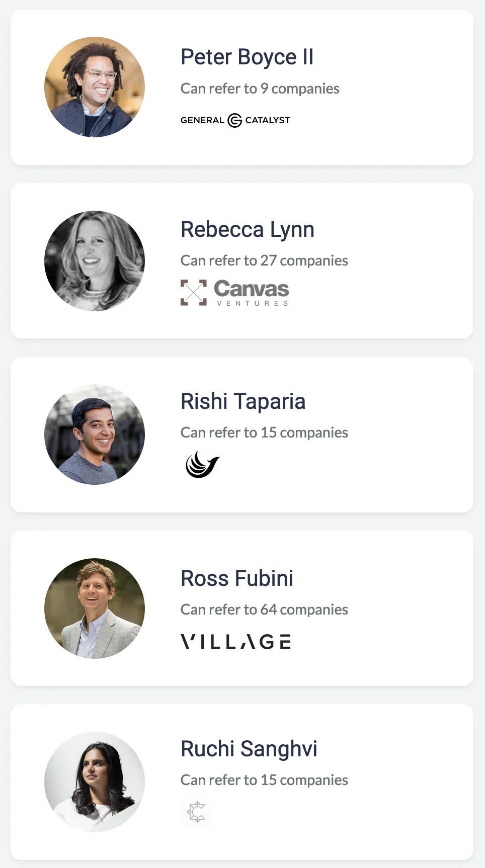Open Peter Boyce II's profile
485x868 pixels.
pos(248,57)
